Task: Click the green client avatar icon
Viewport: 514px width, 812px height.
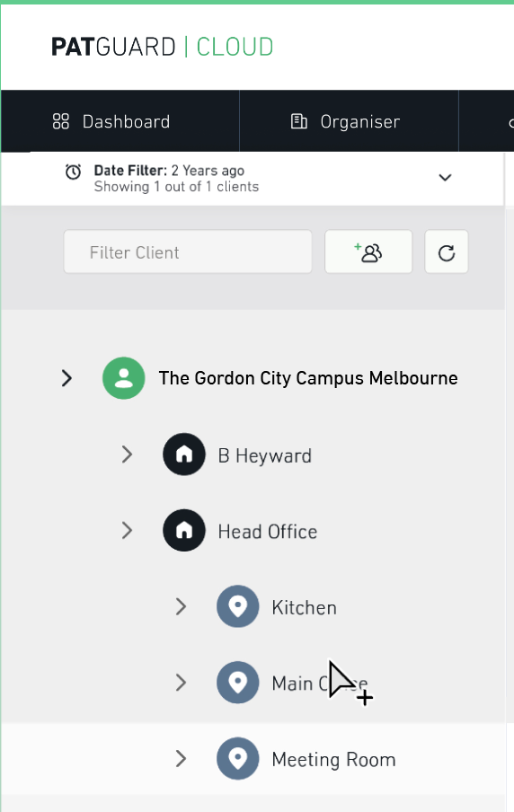Action: 124,378
